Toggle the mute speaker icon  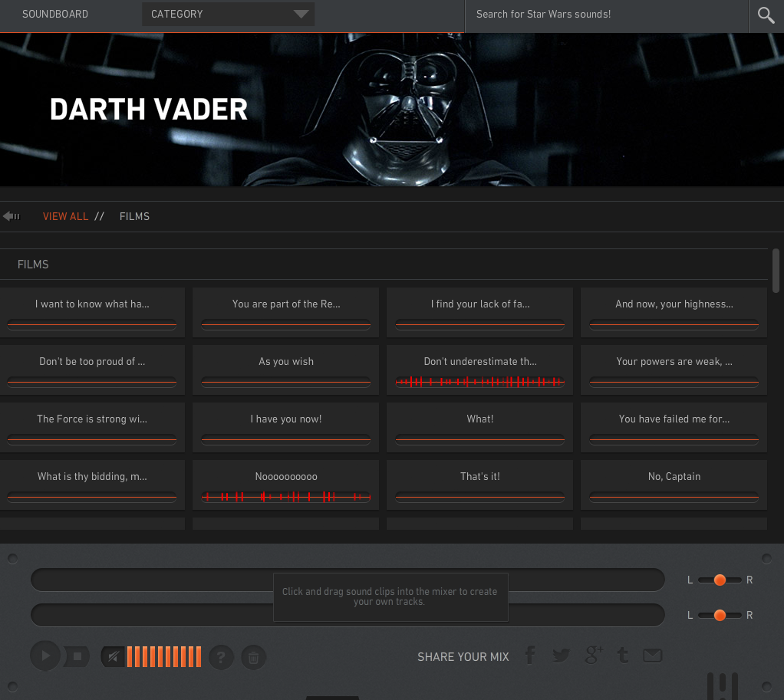click(x=114, y=656)
